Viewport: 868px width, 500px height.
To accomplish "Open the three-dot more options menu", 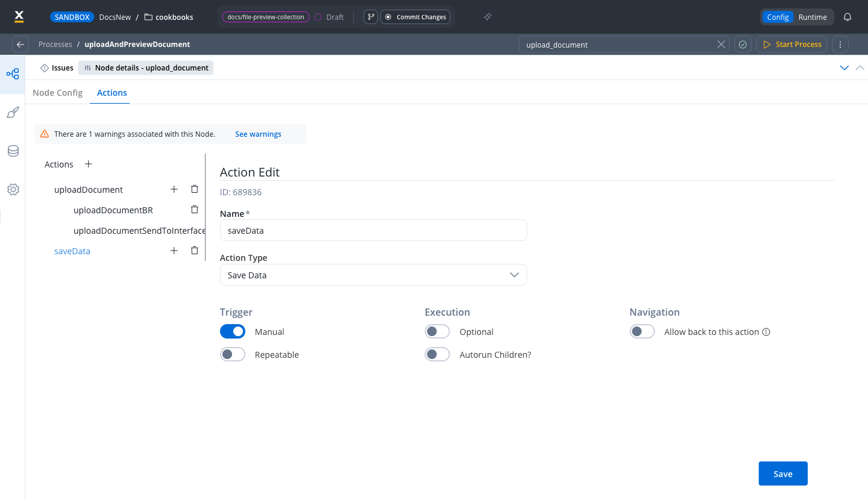I will coord(840,45).
